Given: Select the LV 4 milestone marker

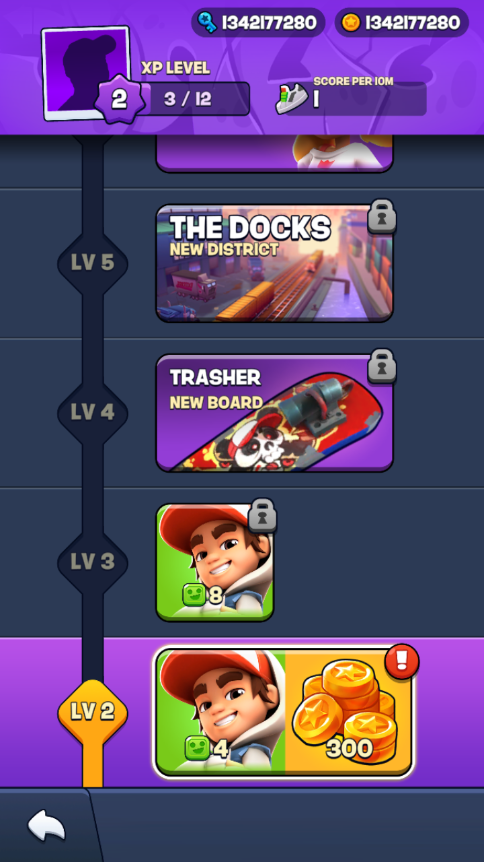Looking at the screenshot, I should (92, 412).
